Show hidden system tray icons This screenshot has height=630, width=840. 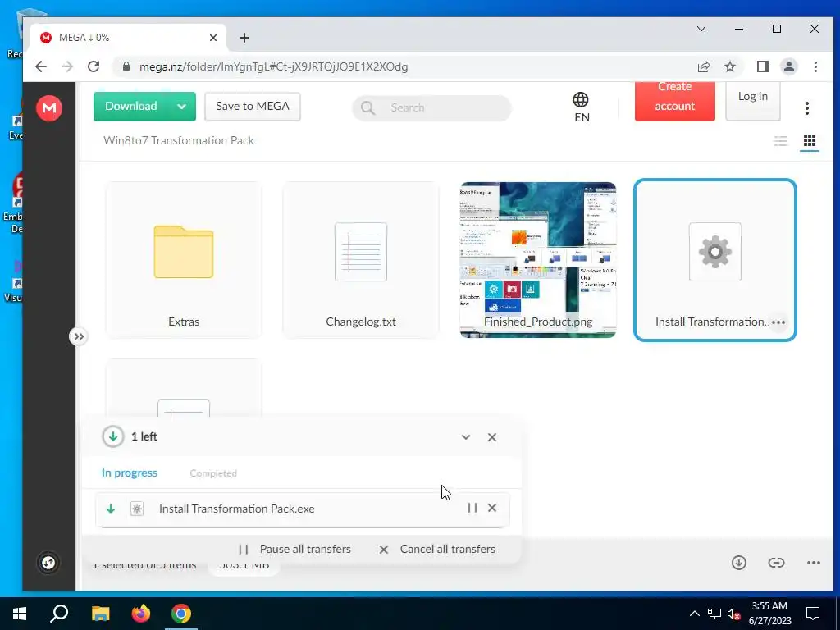tap(694, 614)
